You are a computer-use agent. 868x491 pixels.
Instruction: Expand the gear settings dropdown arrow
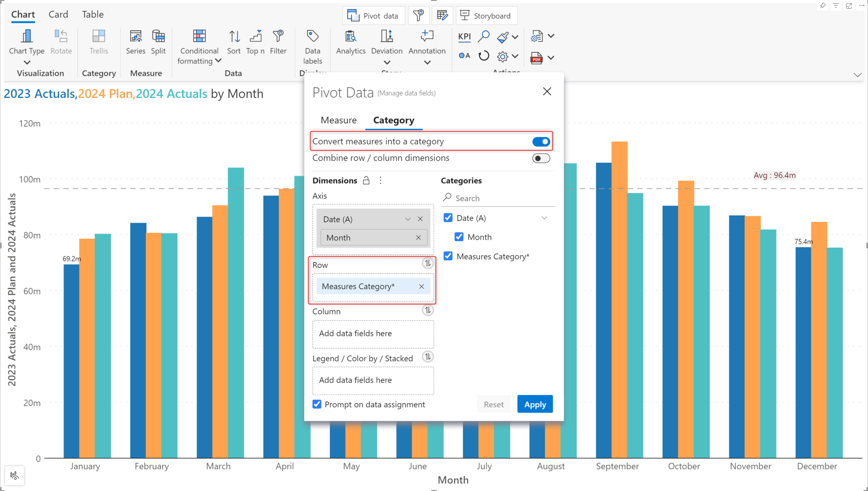515,56
